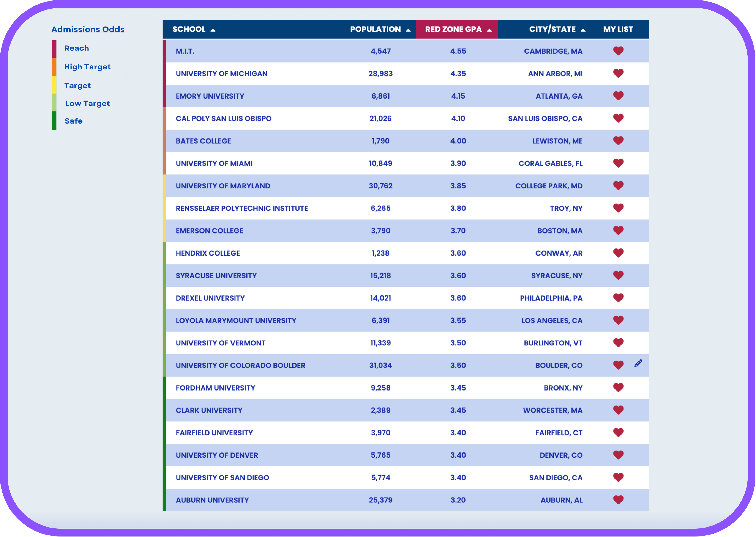Sort by Red Zone GPA arrow
Viewport: 756px width, 537px height.
[x=489, y=30]
